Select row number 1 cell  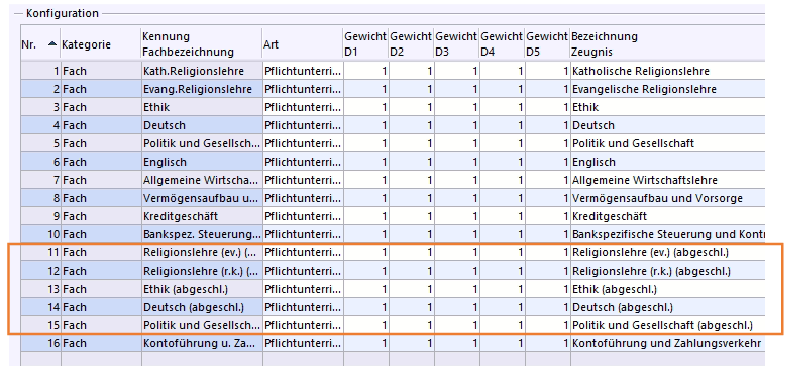pos(41,71)
